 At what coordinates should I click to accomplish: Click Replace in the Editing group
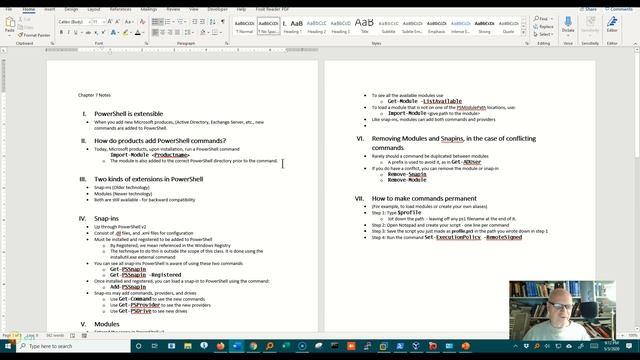pyautogui.click(x=544, y=27)
